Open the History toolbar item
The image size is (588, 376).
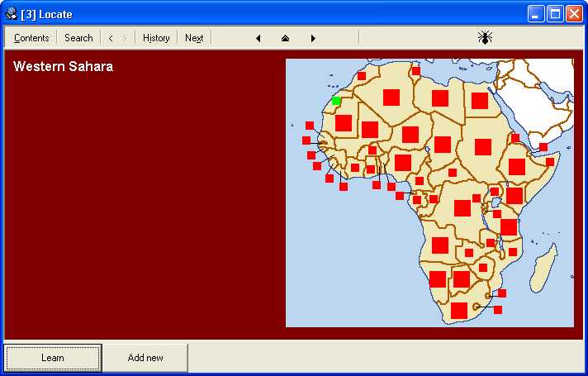[156, 38]
